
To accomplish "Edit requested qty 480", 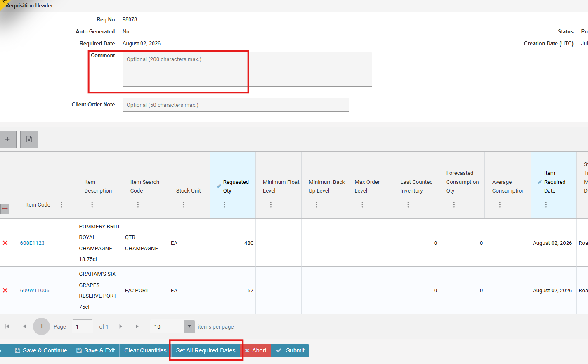I will pos(233,243).
